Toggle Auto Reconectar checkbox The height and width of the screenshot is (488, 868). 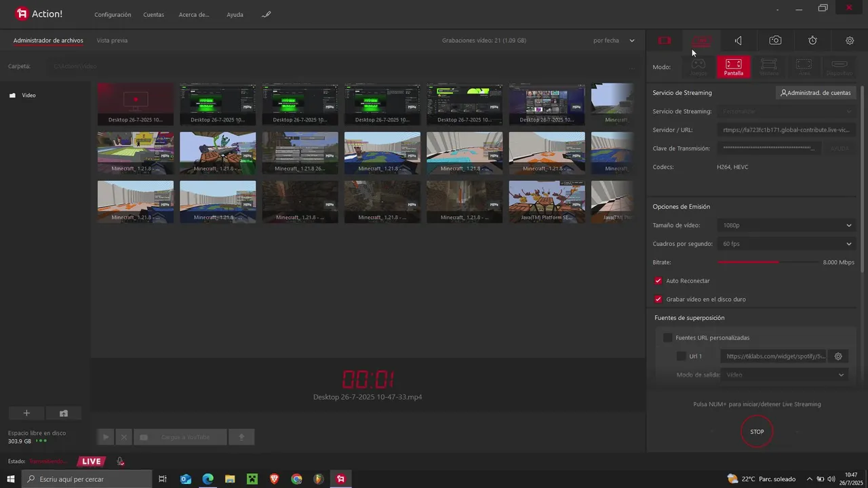(x=658, y=281)
